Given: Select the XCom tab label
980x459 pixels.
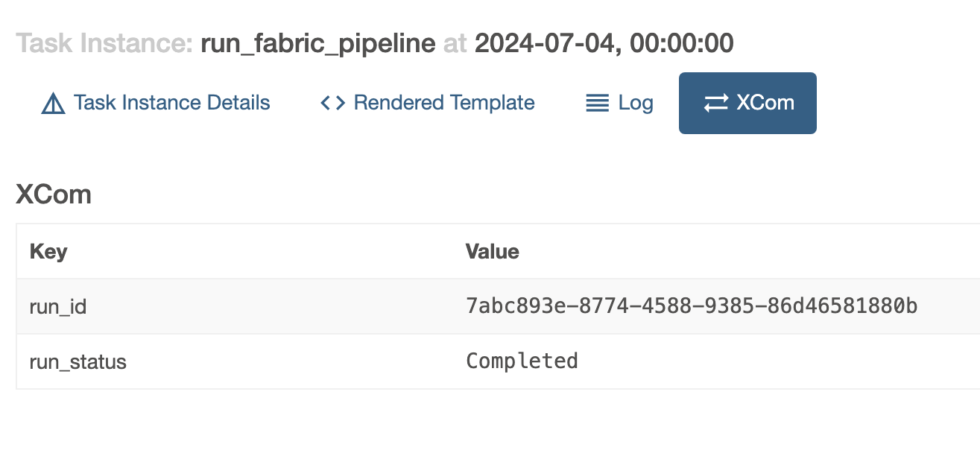Looking at the screenshot, I should click(765, 103).
